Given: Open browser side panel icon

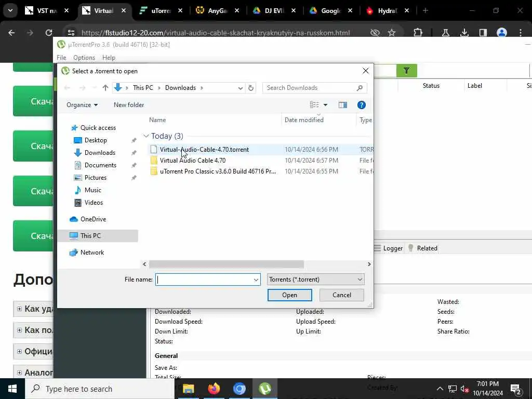Looking at the screenshot, I should point(483,33).
